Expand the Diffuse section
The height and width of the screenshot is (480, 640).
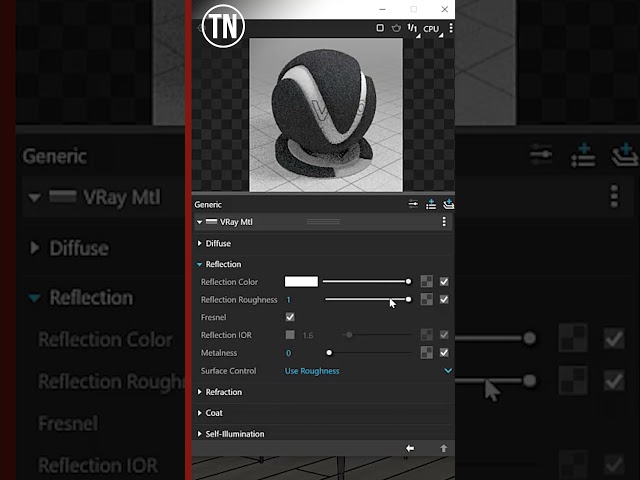pyautogui.click(x=199, y=243)
